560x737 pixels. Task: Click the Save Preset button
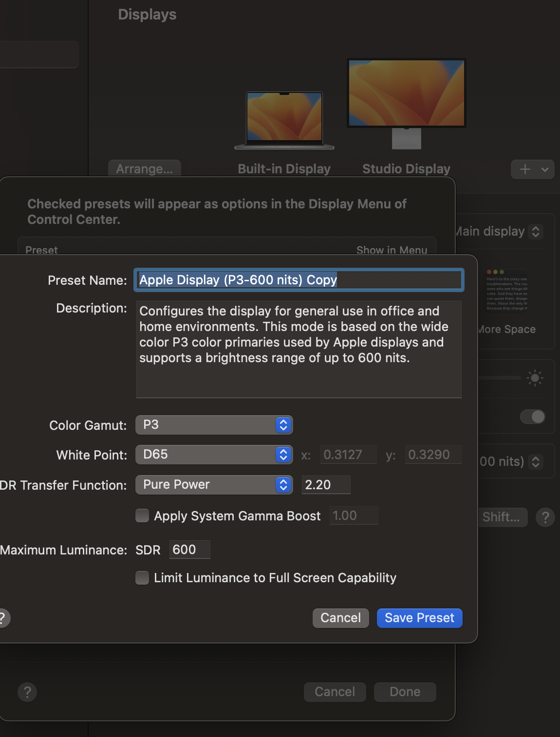pyautogui.click(x=419, y=618)
